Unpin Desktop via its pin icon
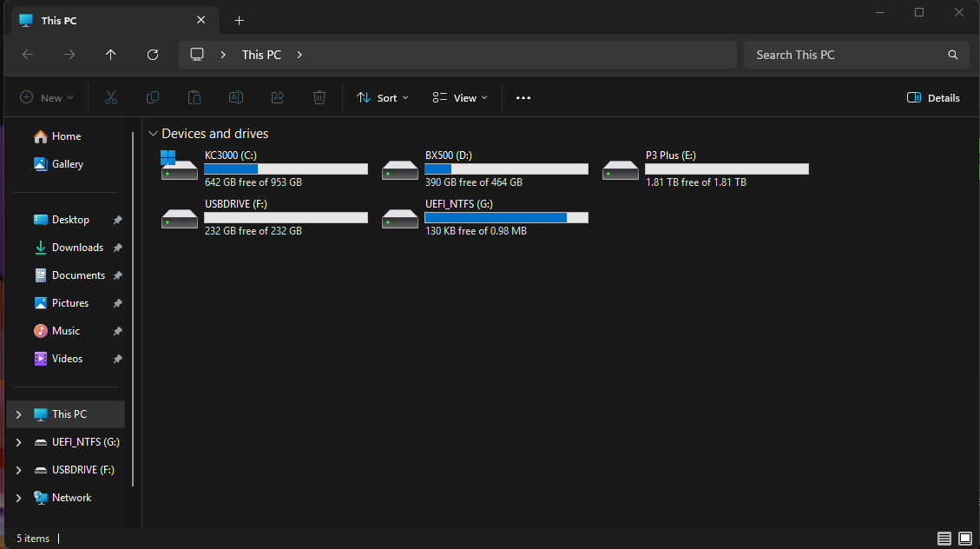Viewport: 980px width, 549px height. 117,220
